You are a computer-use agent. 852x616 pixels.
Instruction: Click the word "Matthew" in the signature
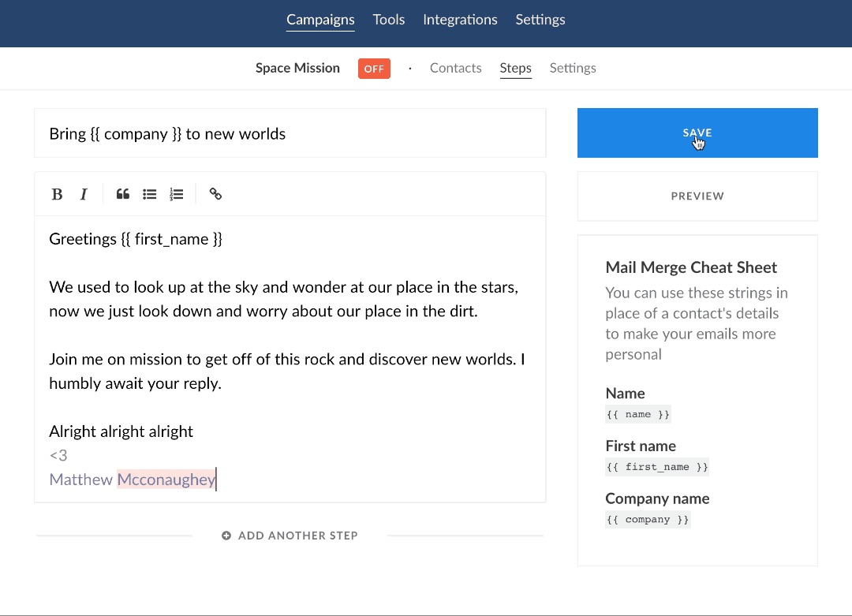[81, 480]
